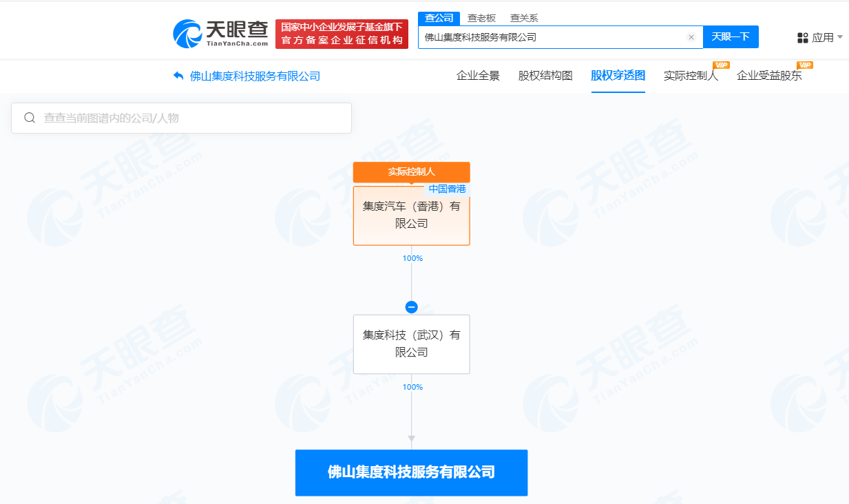Click the blue 佛山集度科技服务有限公司 root node

click(x=412, y=472)
